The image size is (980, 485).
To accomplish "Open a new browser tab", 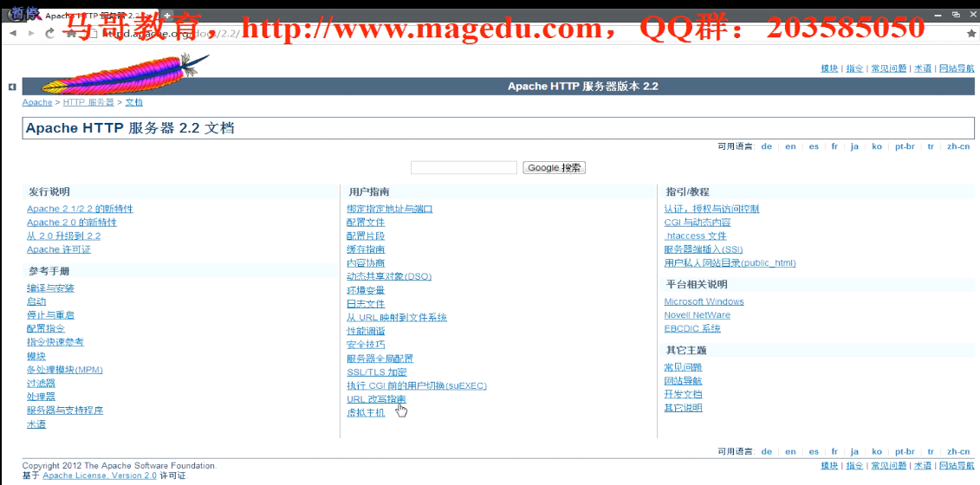I will (x=167, y=15).
